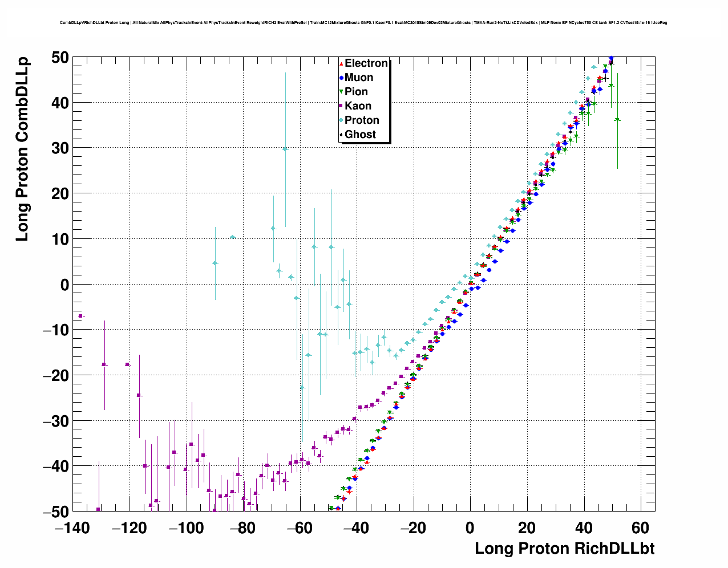This screenshot has height=568, width=728.
Task: Click the '−140' x-axis tick label
Action: (72, 528)
